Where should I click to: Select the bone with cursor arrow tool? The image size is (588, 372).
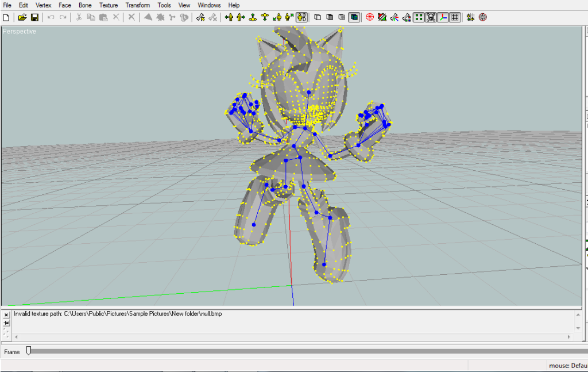pos(200,17)
